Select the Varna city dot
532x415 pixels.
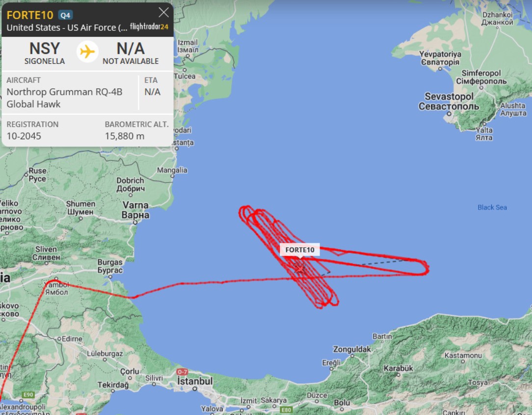tap(135, 223)
